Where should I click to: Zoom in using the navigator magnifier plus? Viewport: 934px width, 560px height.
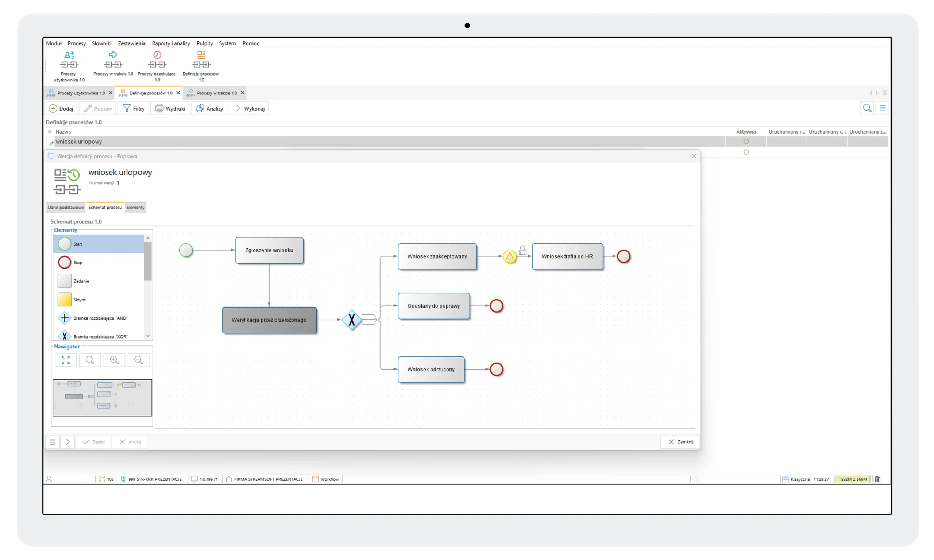[x=114, y=360]
